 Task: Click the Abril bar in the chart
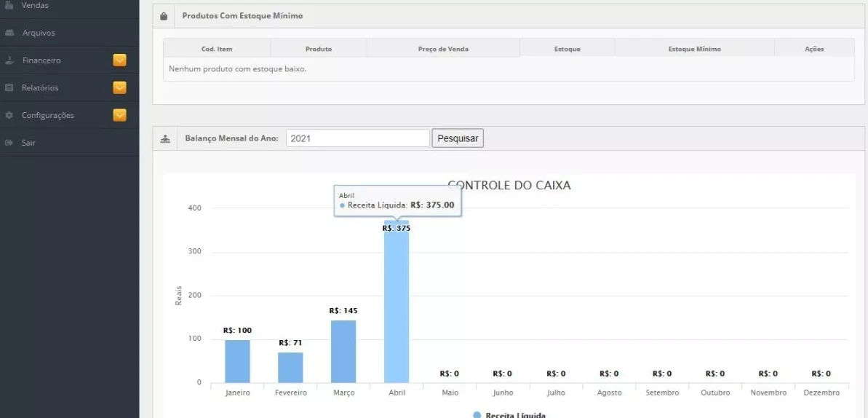[x=397, y=306]
